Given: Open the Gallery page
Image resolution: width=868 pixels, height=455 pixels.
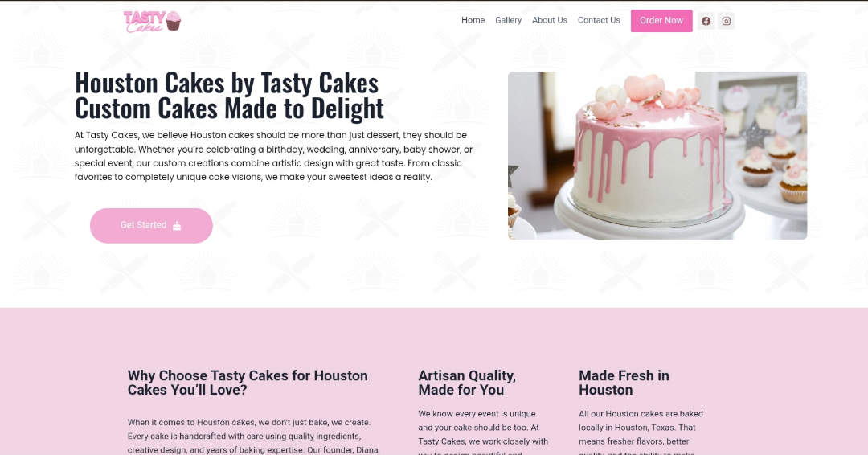Looking at the screenshot, I should 508,20.
